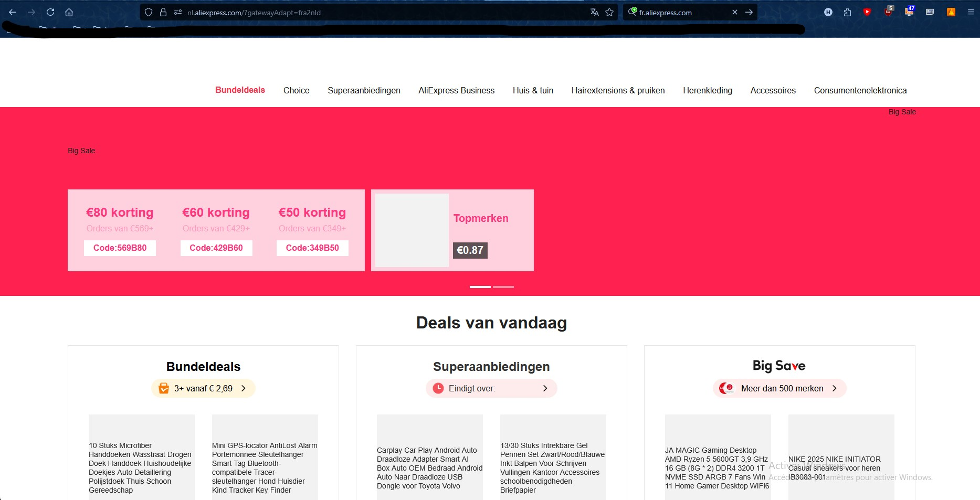Viewport: 980px width, 500px height.
Task: Click the 'Big Sale' label at the banner's upper right
Action: (x=902, y=112)
